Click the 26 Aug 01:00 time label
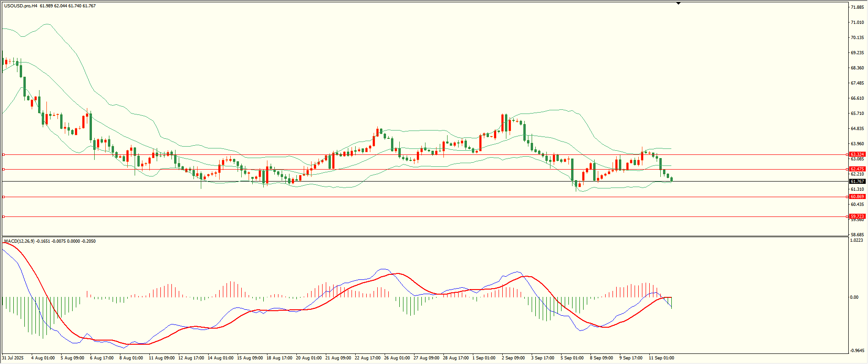The image size is (868, 364). (x=397, y=358)
